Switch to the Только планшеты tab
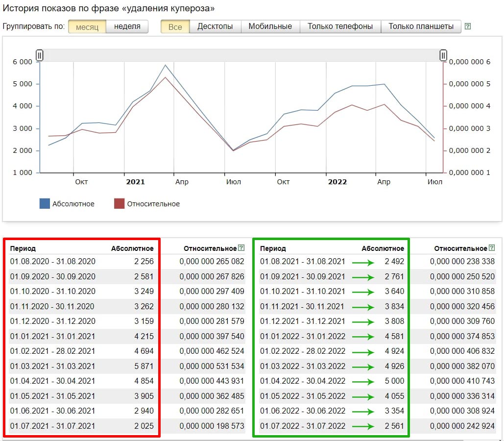Screen dimensions: 504x441 tap(421, 26)
